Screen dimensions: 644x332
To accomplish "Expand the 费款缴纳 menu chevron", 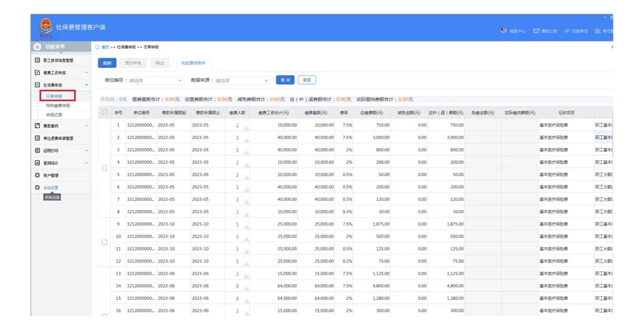I will click(86, 126).
